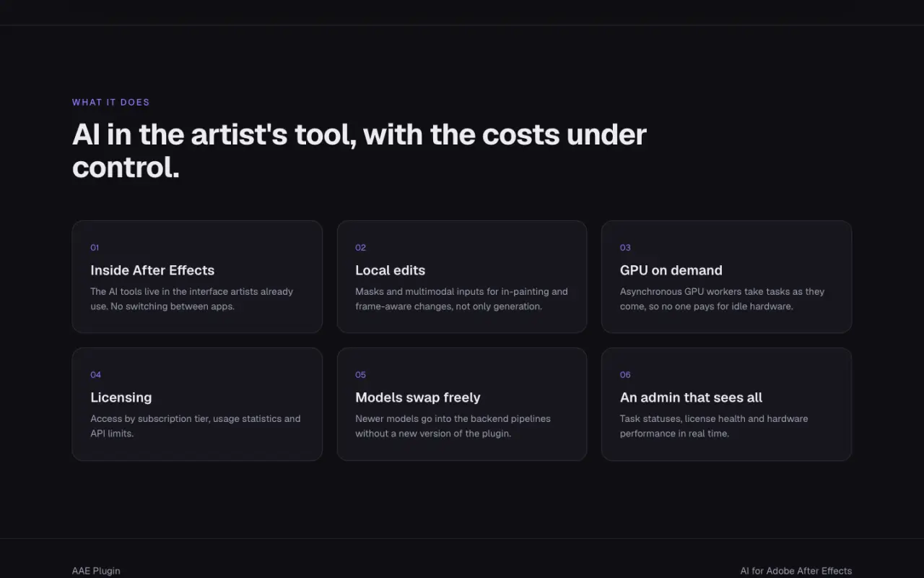The width and height of the screenshot is (924, 578).
Task: Click the description starting "Newer models go into"
Action: pyautogui.click(x=453, y=426)
